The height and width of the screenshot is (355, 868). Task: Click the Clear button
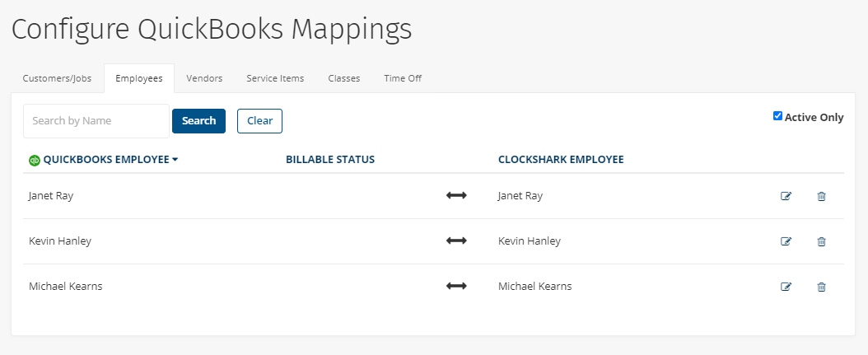(x=259, y=121)
